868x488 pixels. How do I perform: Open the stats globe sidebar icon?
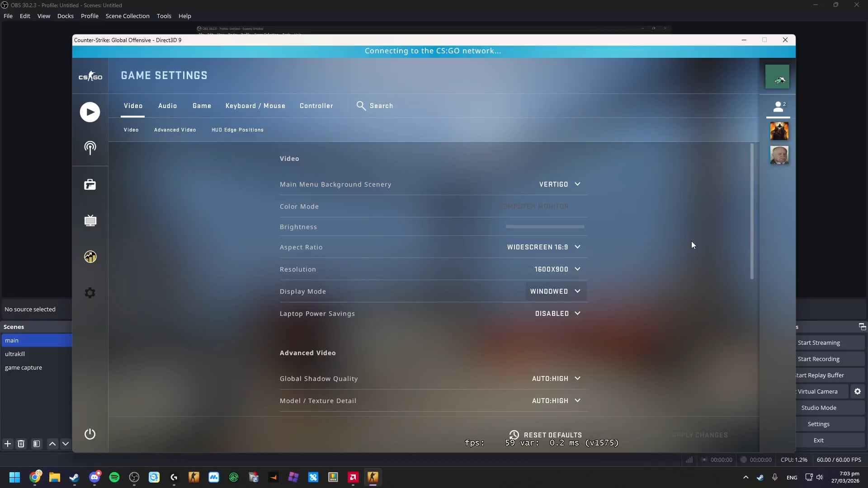point(90,257)
